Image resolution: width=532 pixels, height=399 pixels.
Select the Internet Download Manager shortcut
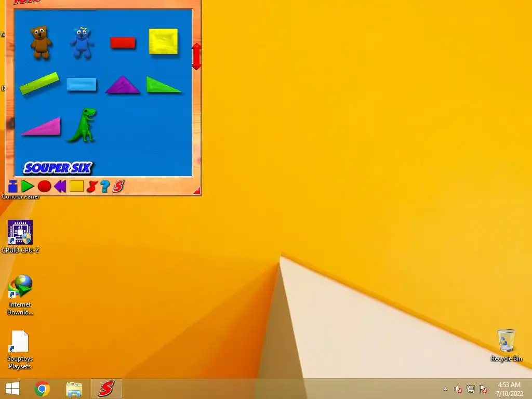click(20, 295)
